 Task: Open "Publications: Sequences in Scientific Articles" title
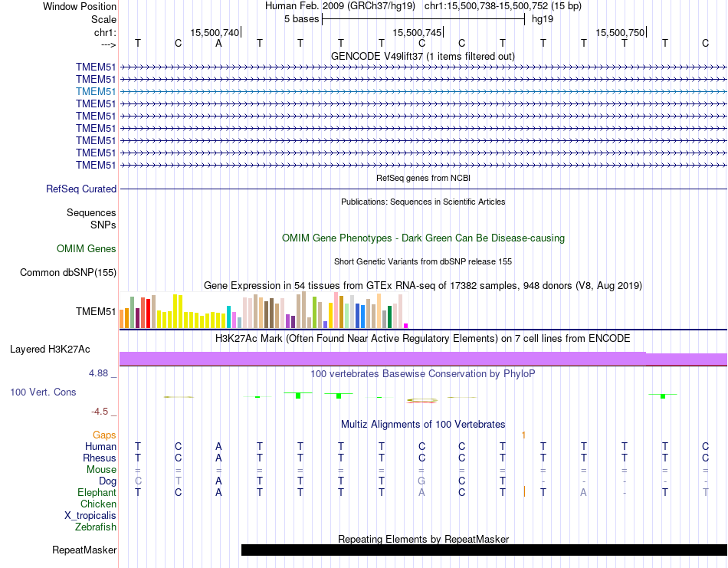(x=423, y=202)
